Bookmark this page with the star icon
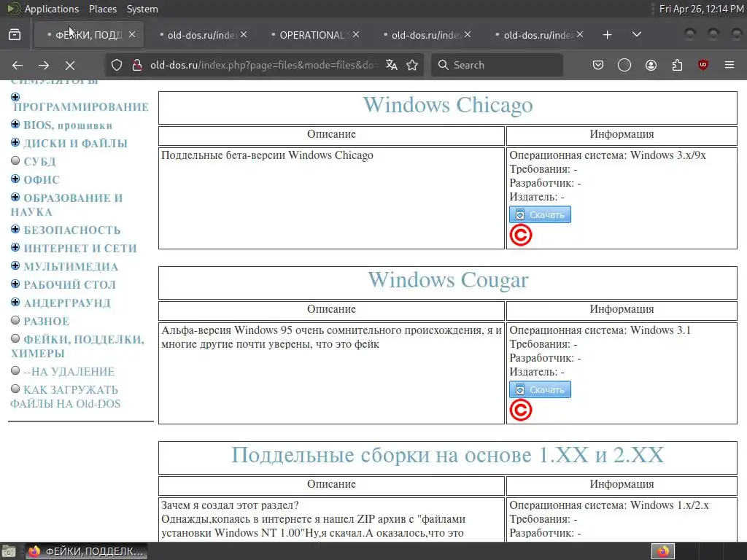Screen dimensions: 747x560 [x=412, y=65]
